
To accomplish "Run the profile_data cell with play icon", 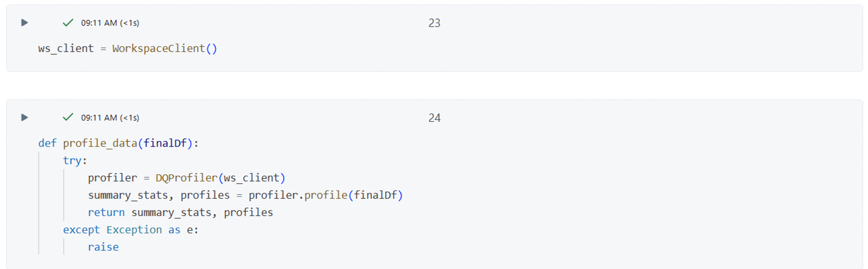I will 24,117.
